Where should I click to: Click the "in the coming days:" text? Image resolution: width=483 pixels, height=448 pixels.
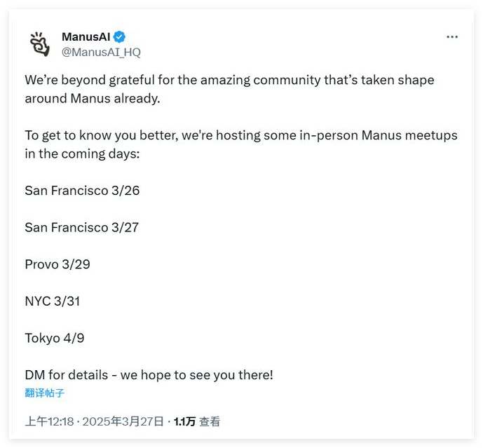coord(83,154)
